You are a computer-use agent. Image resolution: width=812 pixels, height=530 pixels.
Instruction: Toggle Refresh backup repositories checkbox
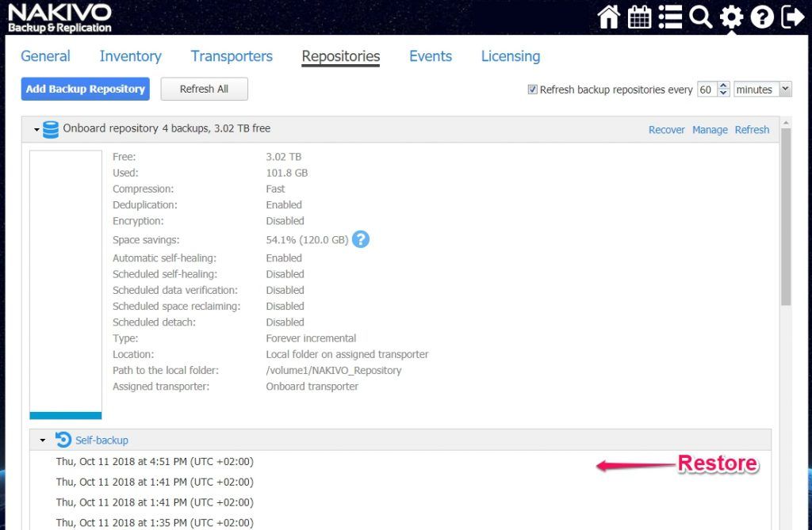532,90
